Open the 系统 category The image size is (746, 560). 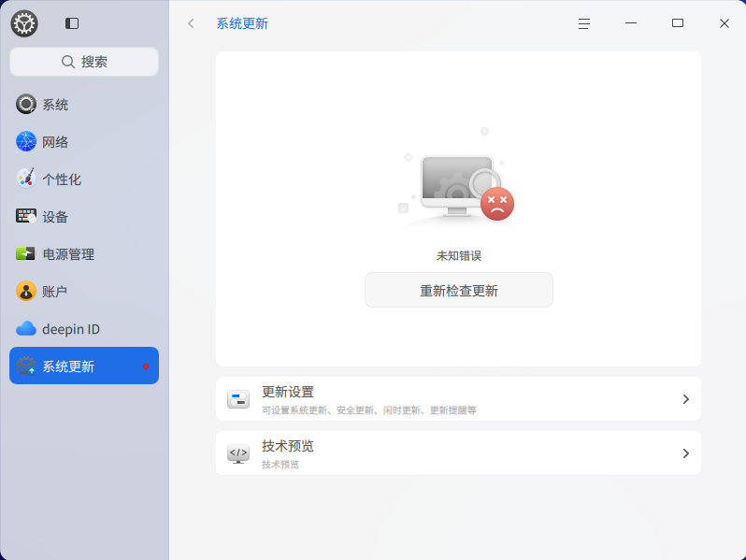click(84, 104)
